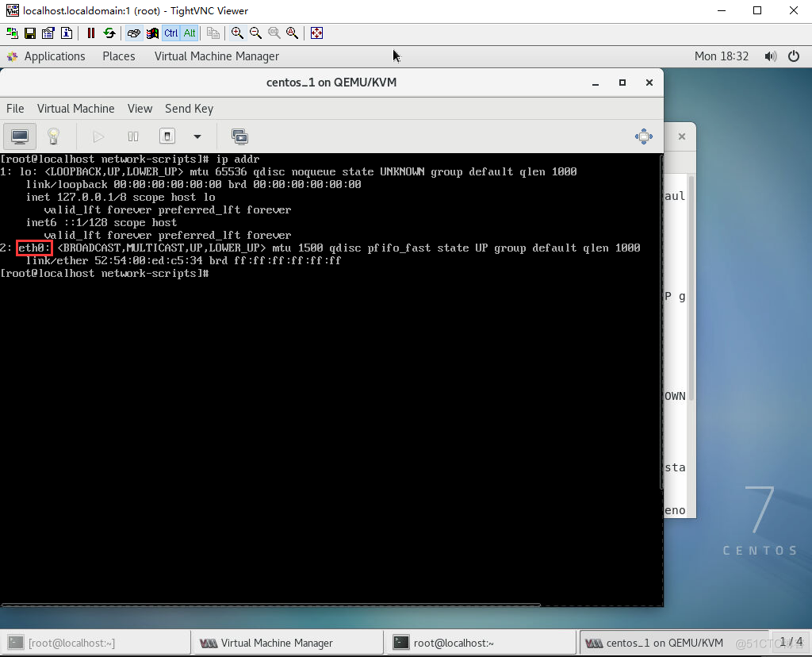Viewport: 812px width, 657px height.
Task: Maximize the centos_1 on QEMU/KVM window
Action: coord(622,83)
